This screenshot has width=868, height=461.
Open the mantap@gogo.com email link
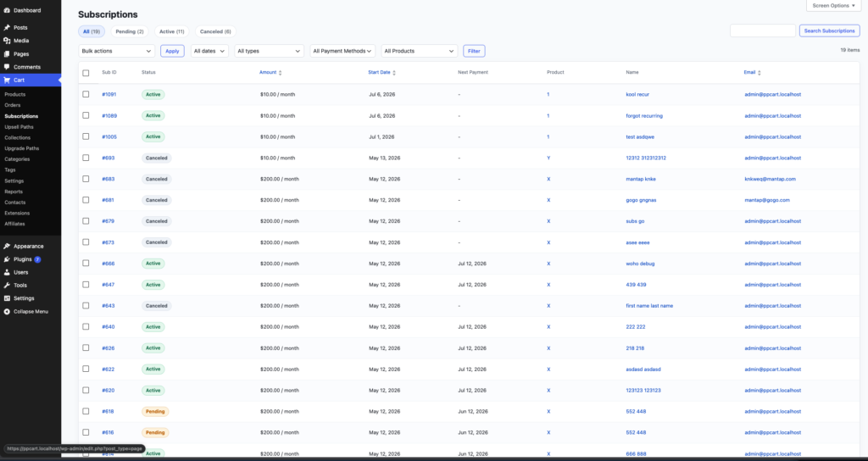coord(767,200)
